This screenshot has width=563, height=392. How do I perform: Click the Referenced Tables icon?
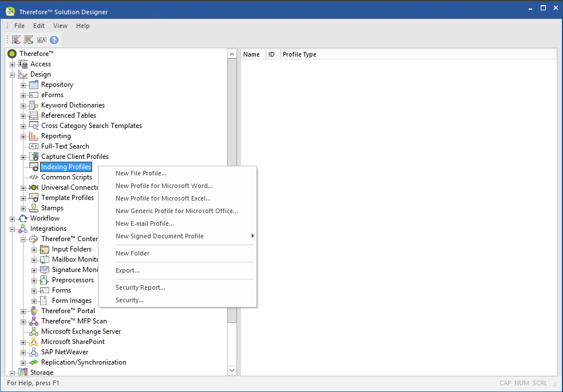pos(34,115)
